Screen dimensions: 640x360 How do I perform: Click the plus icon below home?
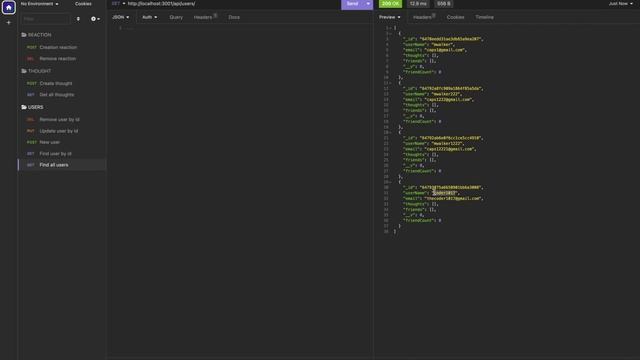9,23
